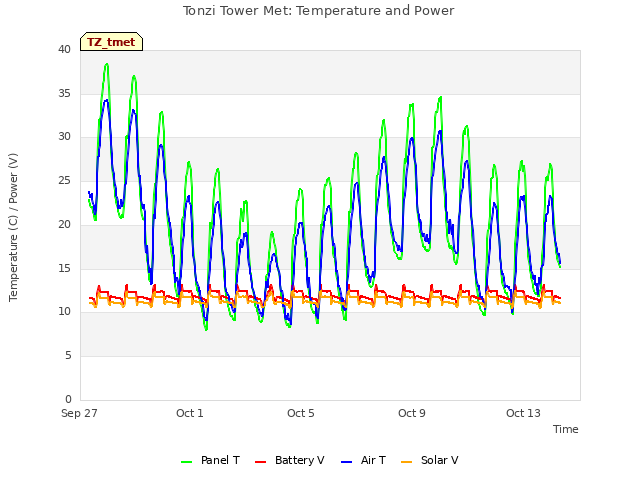Image resolution: width=640 pixels, height=480 pixels.
Task: Click the Time axis title
Action: (566, 429)
